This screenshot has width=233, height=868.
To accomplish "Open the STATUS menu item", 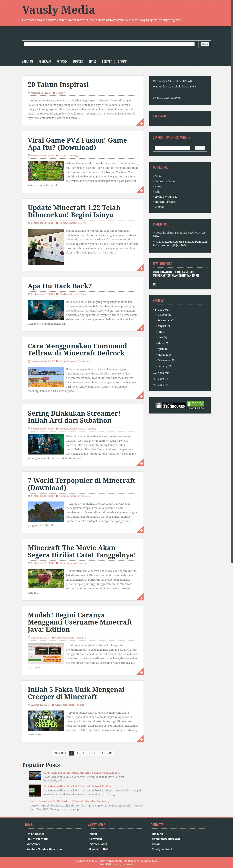I will [92, 62].
